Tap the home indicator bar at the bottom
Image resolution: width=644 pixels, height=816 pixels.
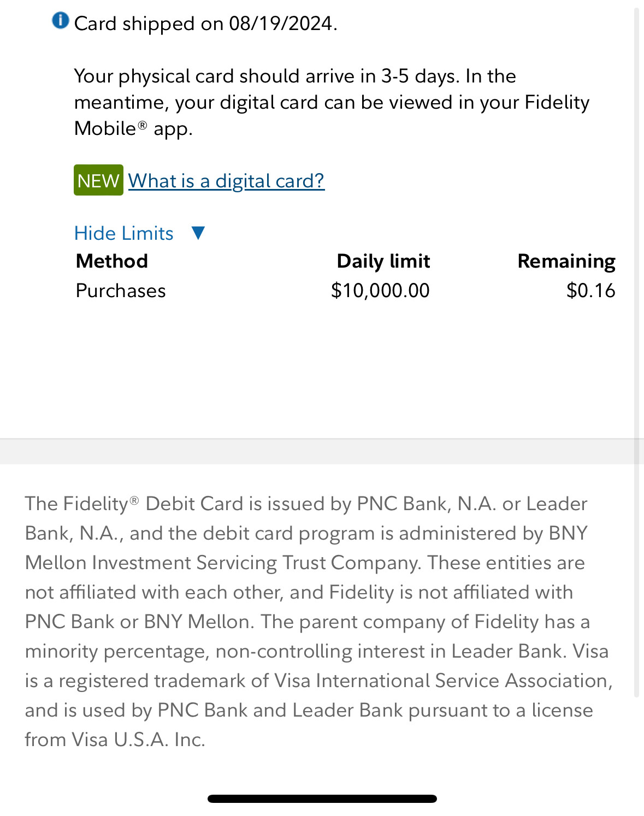pyautogui.click(x=322, y=799)
